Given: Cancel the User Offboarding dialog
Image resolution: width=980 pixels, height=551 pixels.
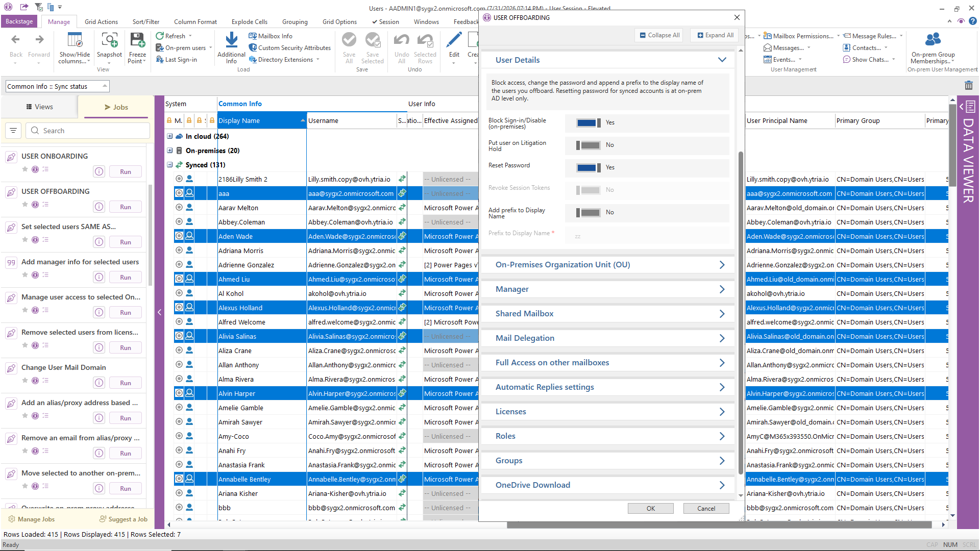Looking at the screenshot, I should 706,509.
